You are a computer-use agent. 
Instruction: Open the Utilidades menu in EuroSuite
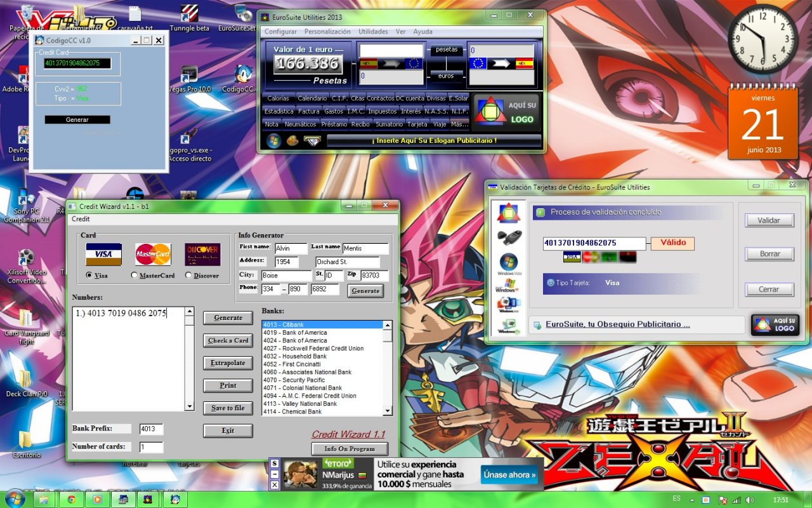point(373,32)
